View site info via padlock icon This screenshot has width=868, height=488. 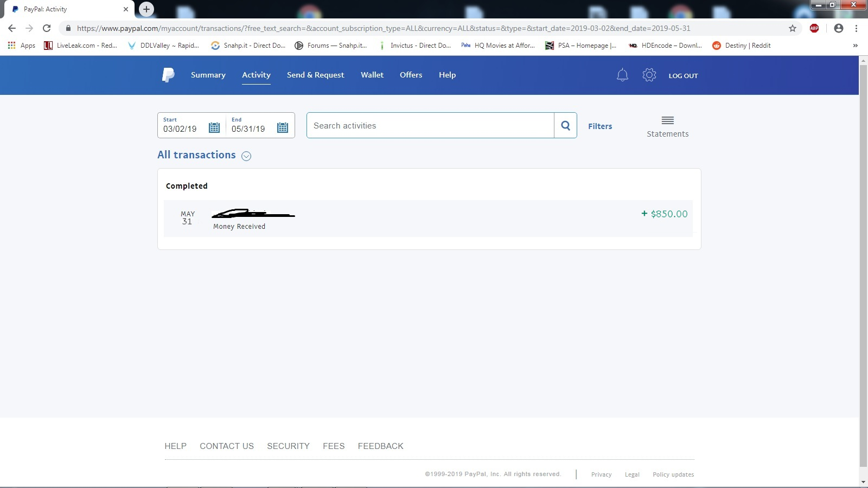coord(68,28)
